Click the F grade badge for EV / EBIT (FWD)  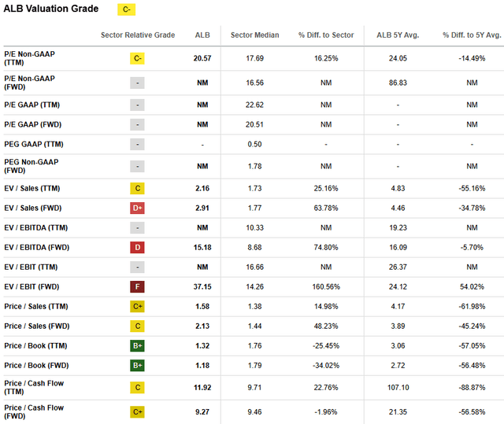coord(138,288)
